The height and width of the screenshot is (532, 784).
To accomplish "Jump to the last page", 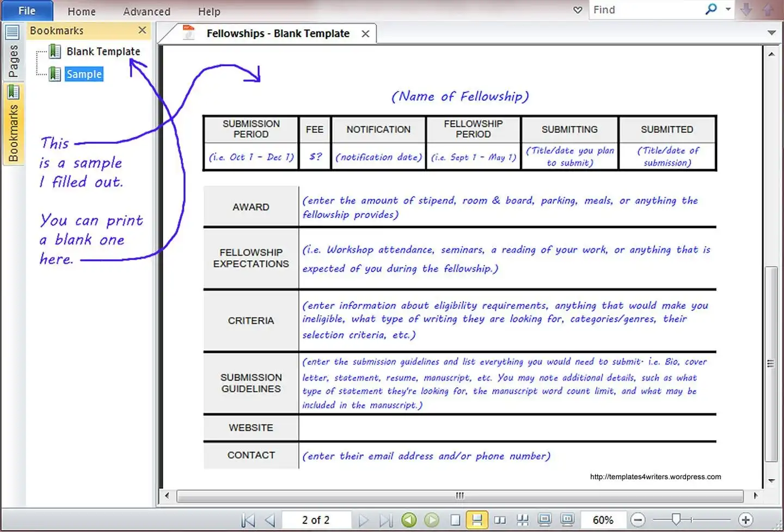I will point(386,520).
